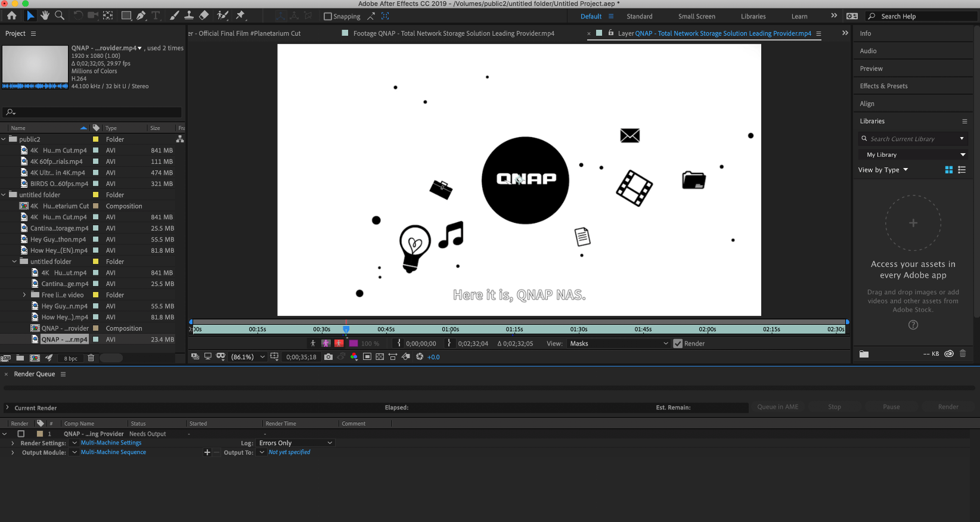Delete selected project item with trash icon
Image resolution: width=980 pixels, height=522 pixels.
point(91,358)
